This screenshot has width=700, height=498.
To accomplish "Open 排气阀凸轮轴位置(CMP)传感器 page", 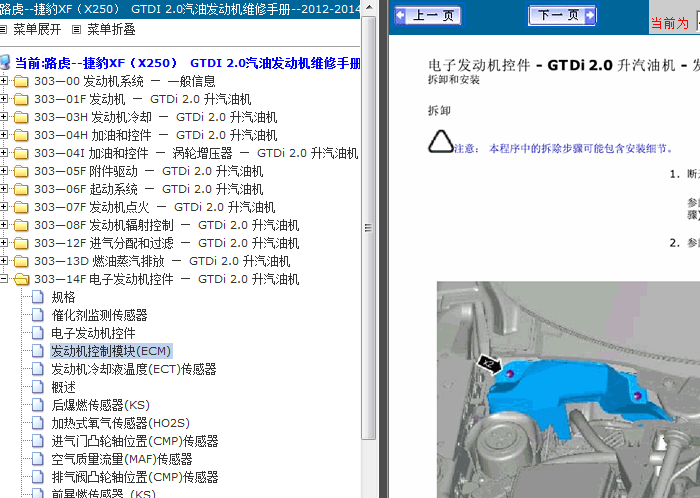I will (135, 477).
